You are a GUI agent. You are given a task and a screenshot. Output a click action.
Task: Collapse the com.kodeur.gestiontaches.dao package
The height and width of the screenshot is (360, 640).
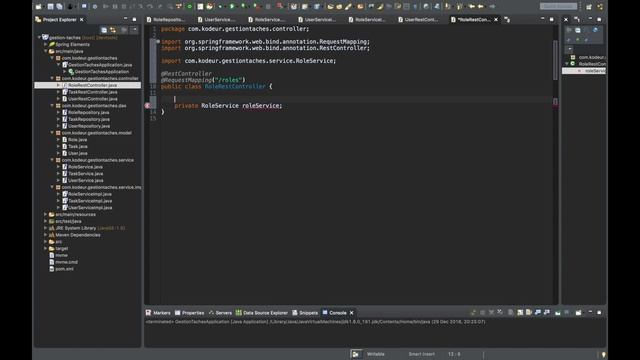(x=52, y=106)
